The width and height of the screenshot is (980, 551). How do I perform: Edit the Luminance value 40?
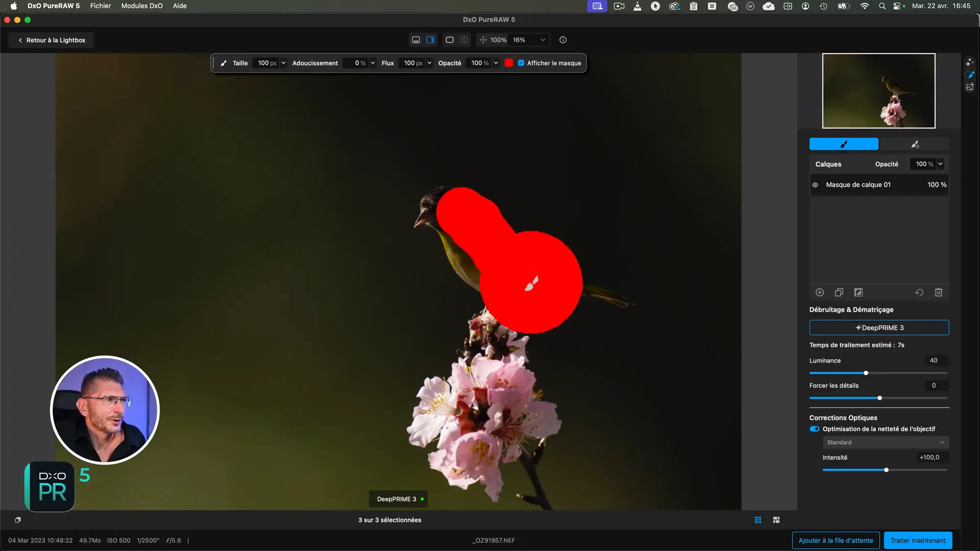[x=936, y=361]
